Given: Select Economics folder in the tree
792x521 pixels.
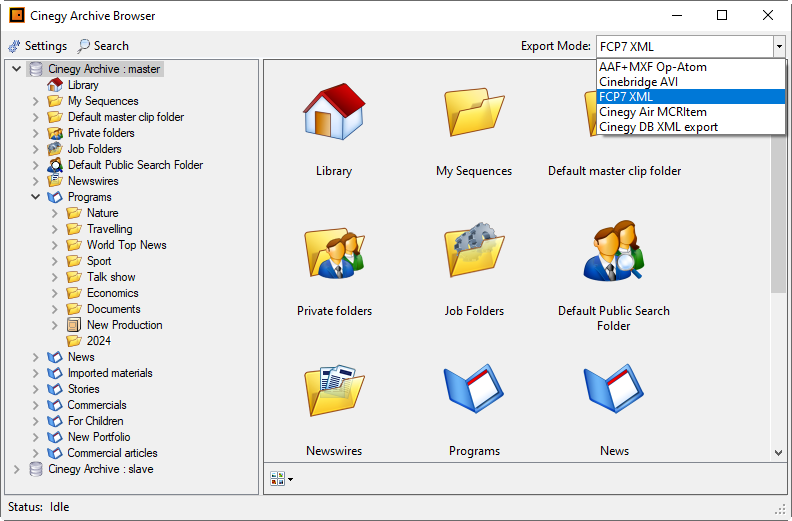Looking at the screenshot, I should pos(113,293).
